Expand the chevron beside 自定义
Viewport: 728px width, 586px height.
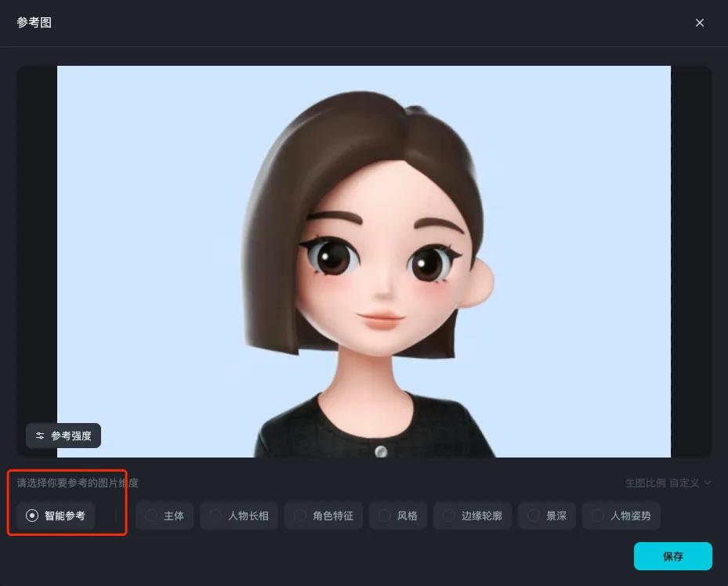click(x=707, y=483)
